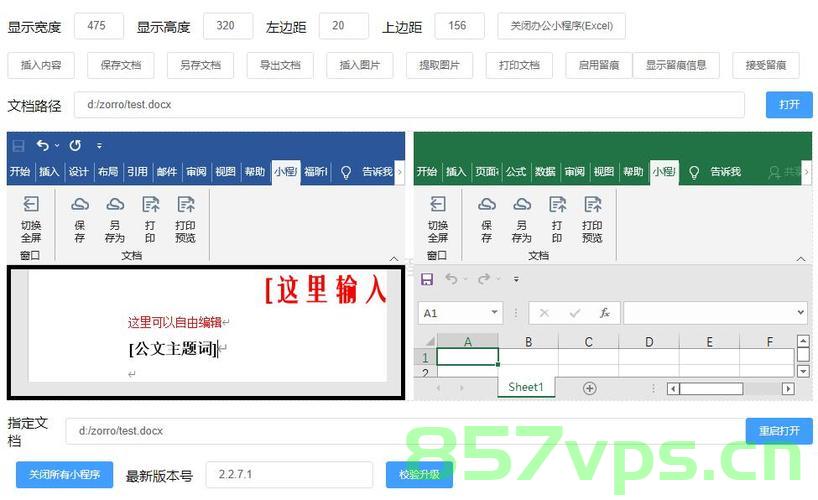Viewport: 818px width, 500px height.
Task: Click 保存 cloud icon in Word ribbon
Action: click(x=80, y=204)
